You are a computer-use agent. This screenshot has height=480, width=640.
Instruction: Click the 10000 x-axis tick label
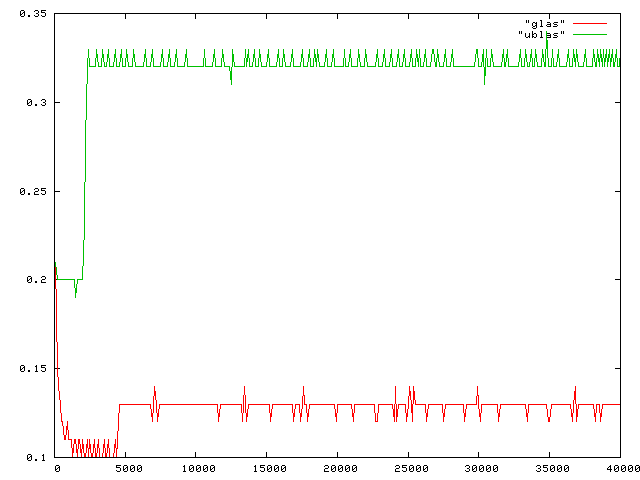(x=197, y=469)
